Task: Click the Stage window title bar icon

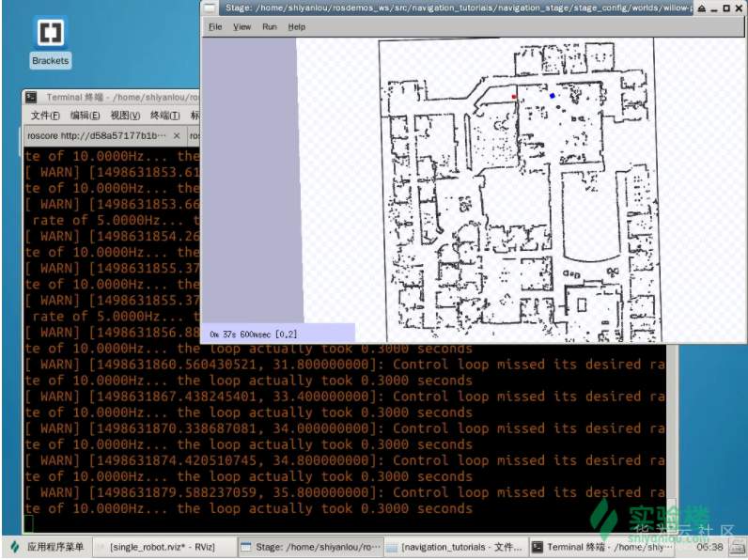Action: pyautogui.click(x=210, y=8)
